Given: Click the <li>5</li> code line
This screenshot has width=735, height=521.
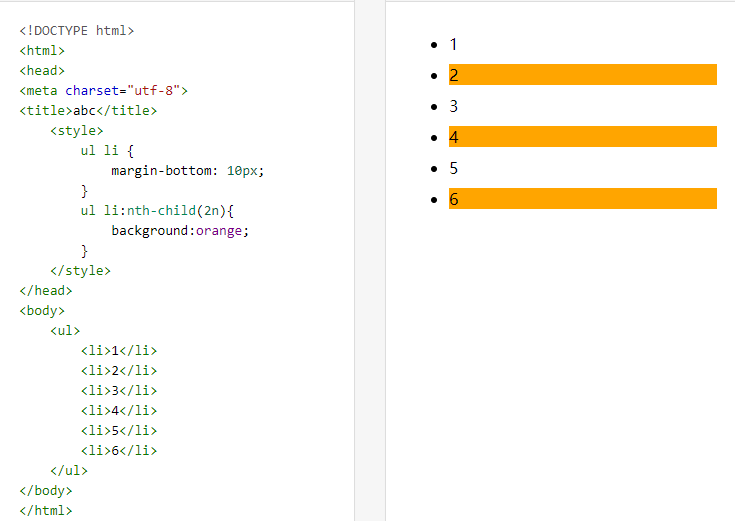Looking at the screenshot, I should coord(119,430).
